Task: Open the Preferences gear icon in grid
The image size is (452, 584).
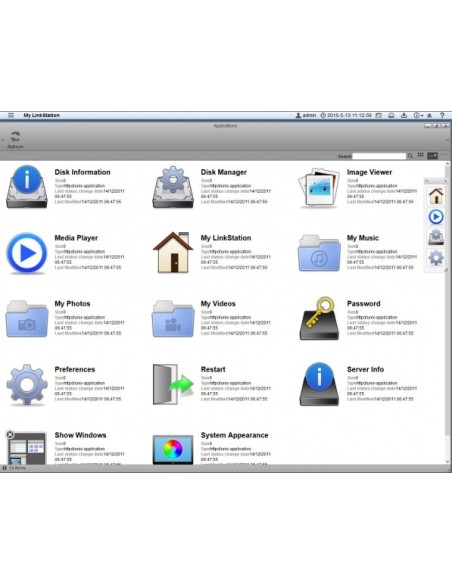Action: point(27,384)
